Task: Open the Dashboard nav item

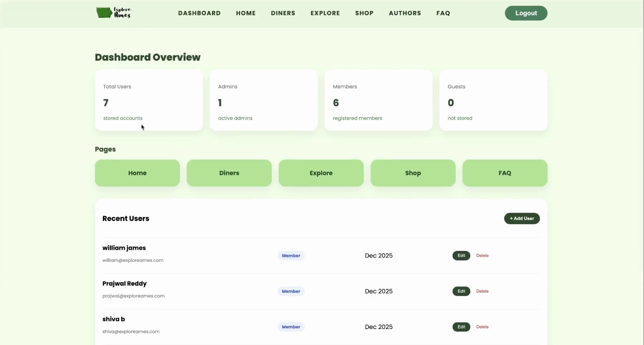Action: point(199,13)
